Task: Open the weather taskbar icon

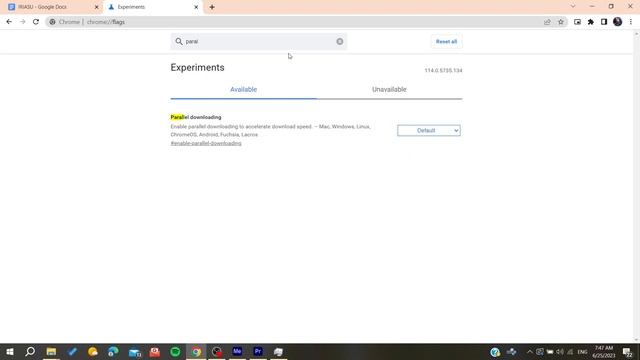Action: pyautogui.click(x=93, y=351)
